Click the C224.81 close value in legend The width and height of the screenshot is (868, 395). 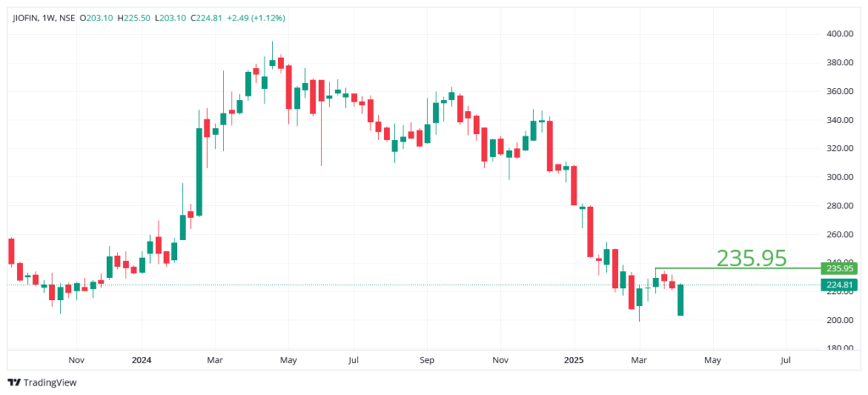[212, 15]
